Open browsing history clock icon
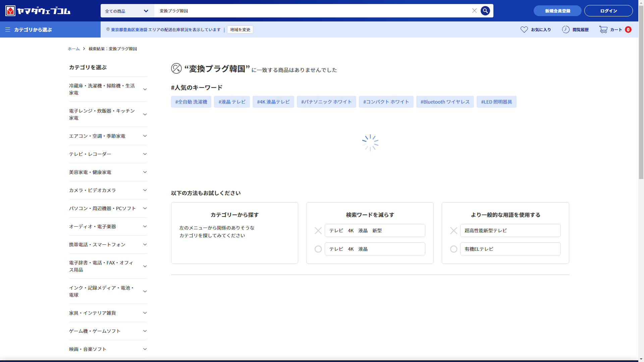 click(566, 29)
